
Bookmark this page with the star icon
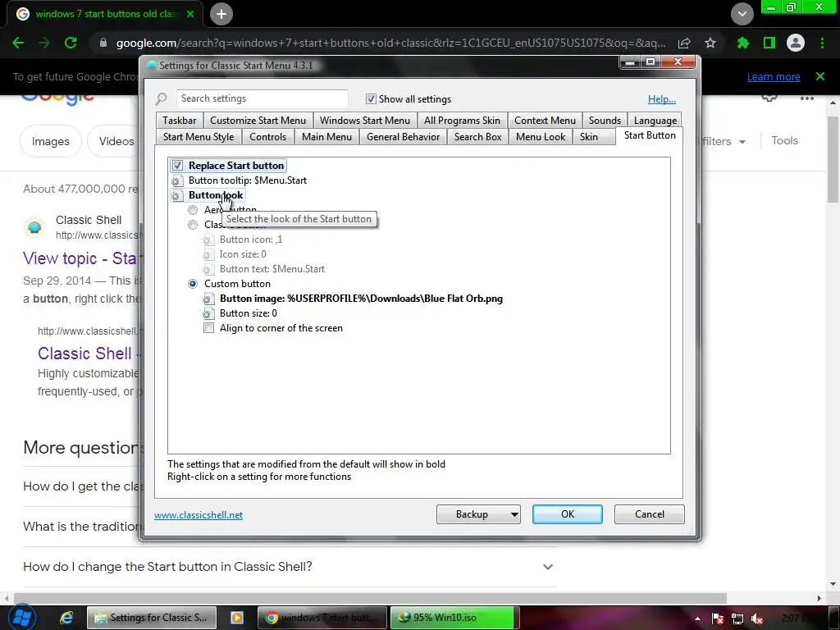click(710, 43)
